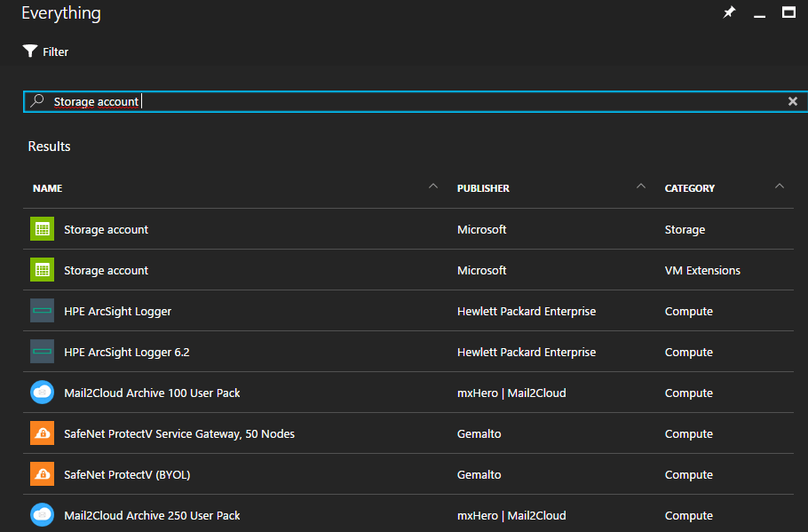
Task: Maximize the Everything blade
Action: click(x=789, y=12)
